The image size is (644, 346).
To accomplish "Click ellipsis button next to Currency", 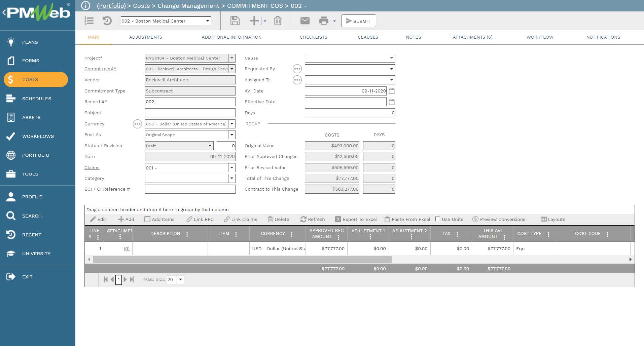I will [x=137, y=124].
